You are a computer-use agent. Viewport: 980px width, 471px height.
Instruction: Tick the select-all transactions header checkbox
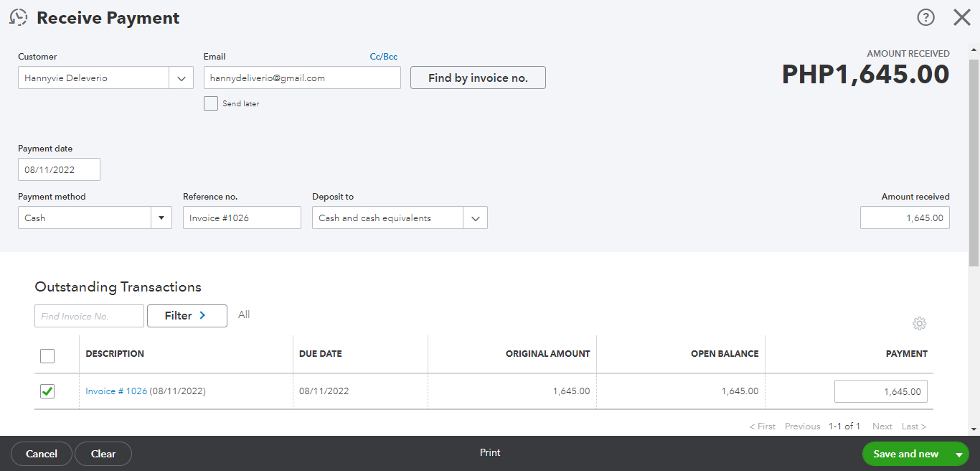(47, 355)
